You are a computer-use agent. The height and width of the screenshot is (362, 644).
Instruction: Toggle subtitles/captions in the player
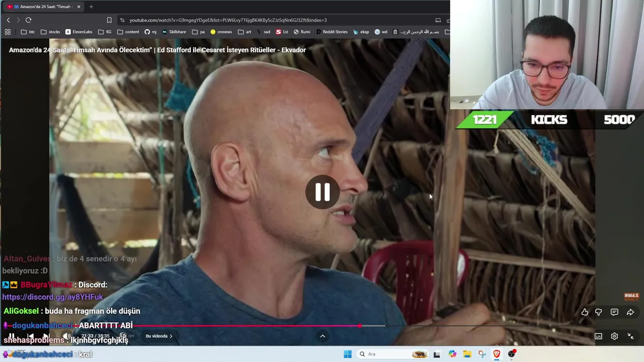tap(598, 336)
